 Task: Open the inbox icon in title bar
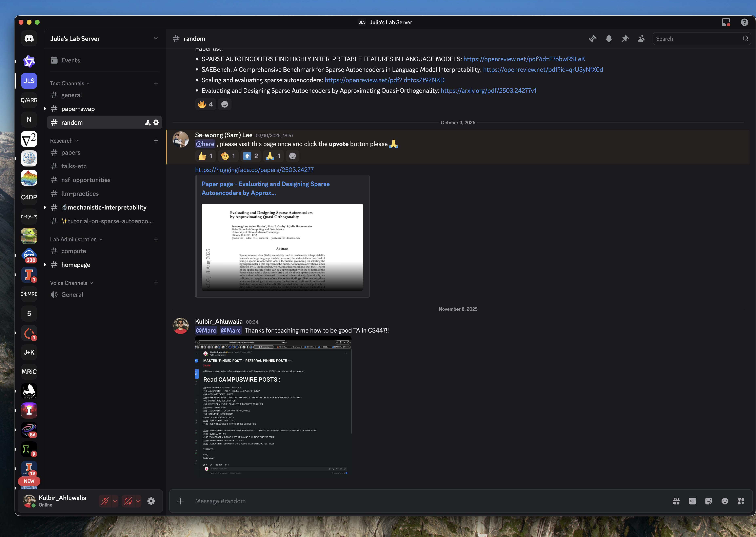[x=726, y=22]
